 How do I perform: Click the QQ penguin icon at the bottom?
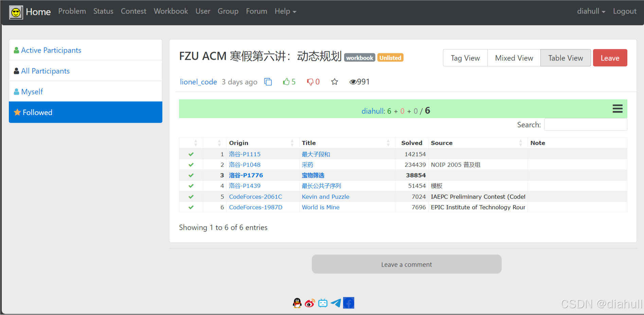tap(297, 303)
